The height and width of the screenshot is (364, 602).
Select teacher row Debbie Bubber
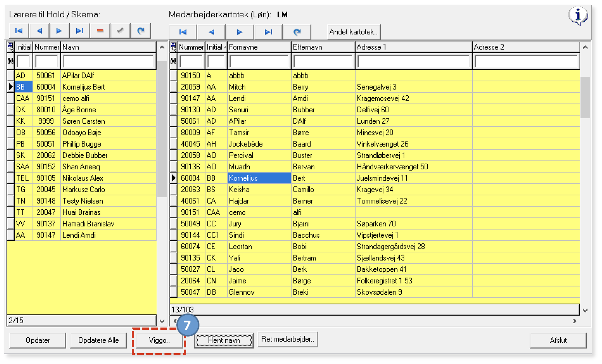coord(85,155)
